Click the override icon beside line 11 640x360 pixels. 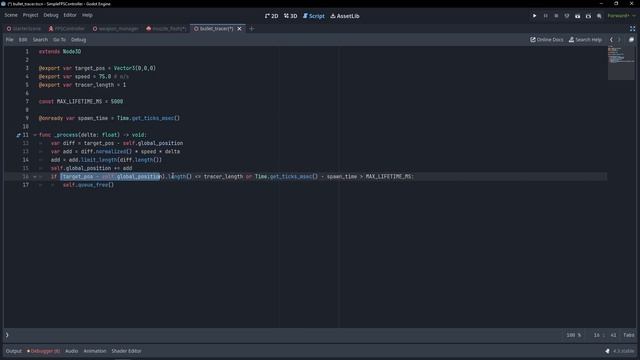[x=18, y=135]
